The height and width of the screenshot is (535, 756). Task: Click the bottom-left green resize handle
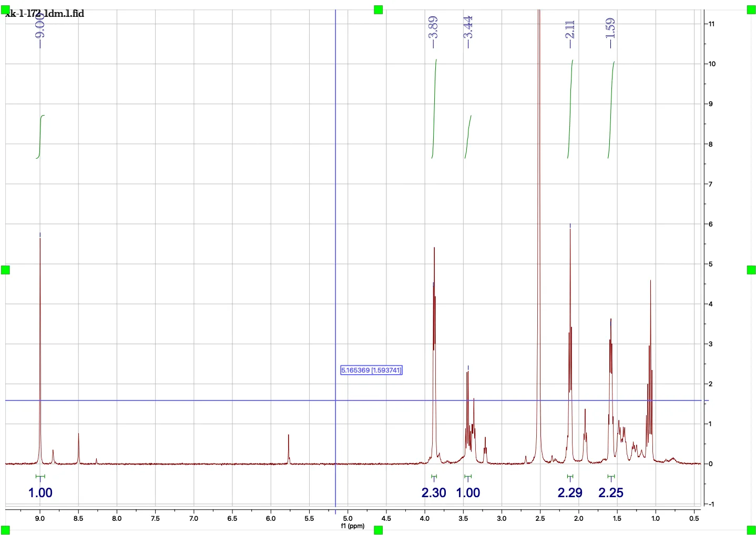[5, 530]
